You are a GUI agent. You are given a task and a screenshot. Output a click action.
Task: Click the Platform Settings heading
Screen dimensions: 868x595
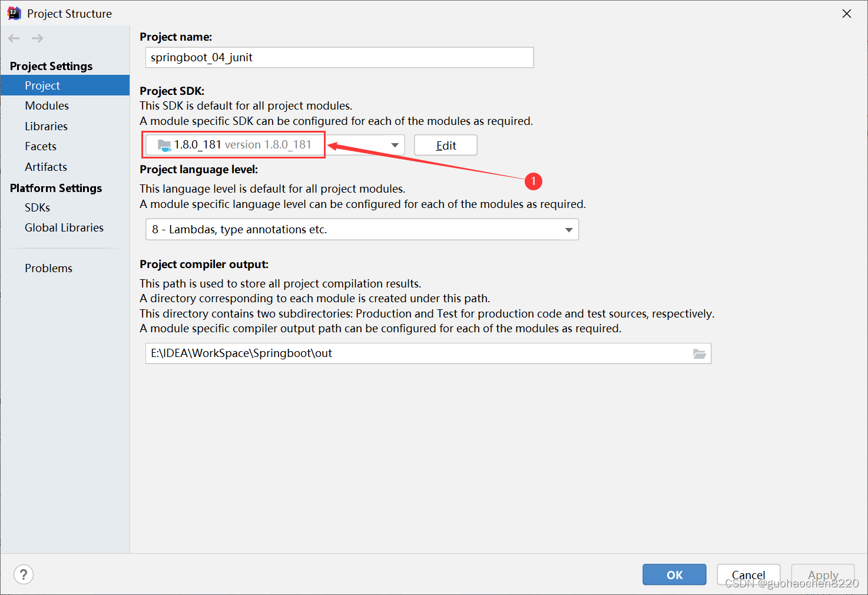[x=56, y=188]
